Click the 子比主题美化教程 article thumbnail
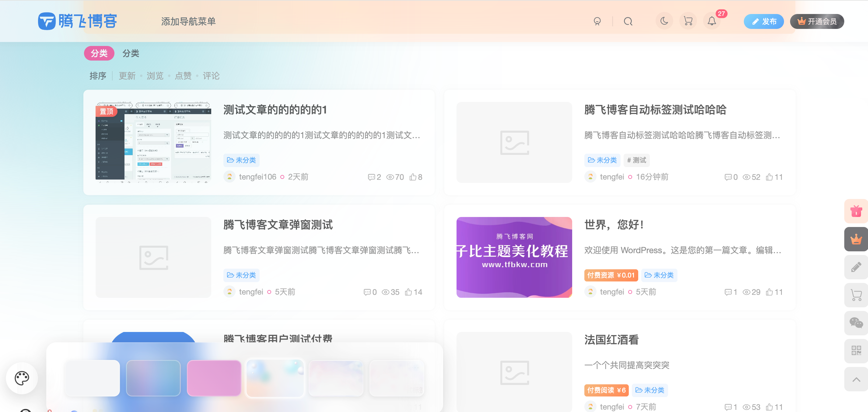 [514, 257]
